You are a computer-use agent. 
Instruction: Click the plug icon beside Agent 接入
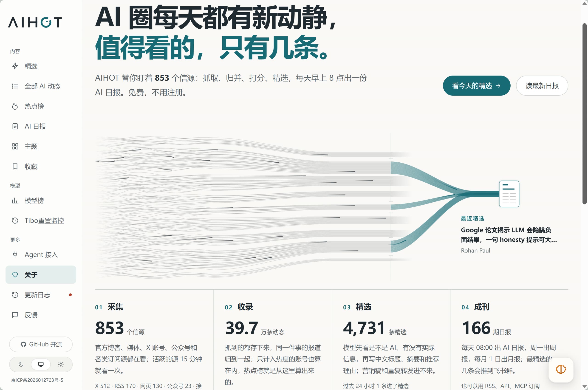(x=15, y=254)
